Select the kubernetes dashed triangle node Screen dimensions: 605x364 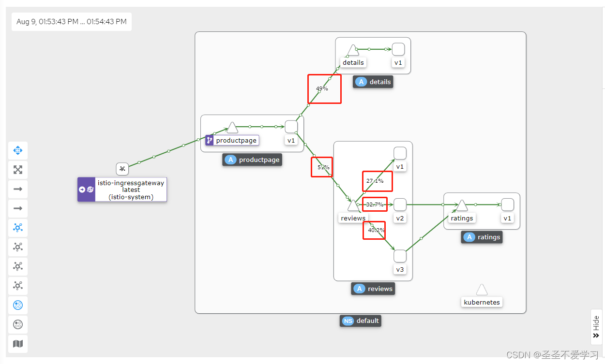pyautogui.click(x=482, y=290)
